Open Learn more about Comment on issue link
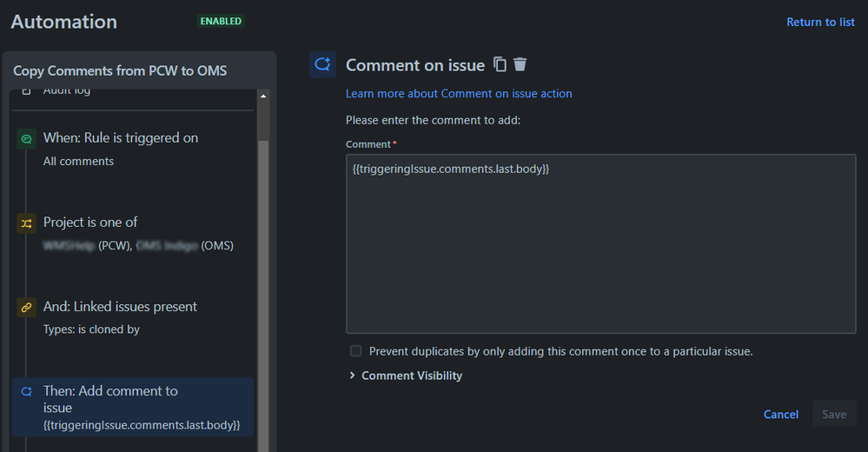 (x=459, y=94)
